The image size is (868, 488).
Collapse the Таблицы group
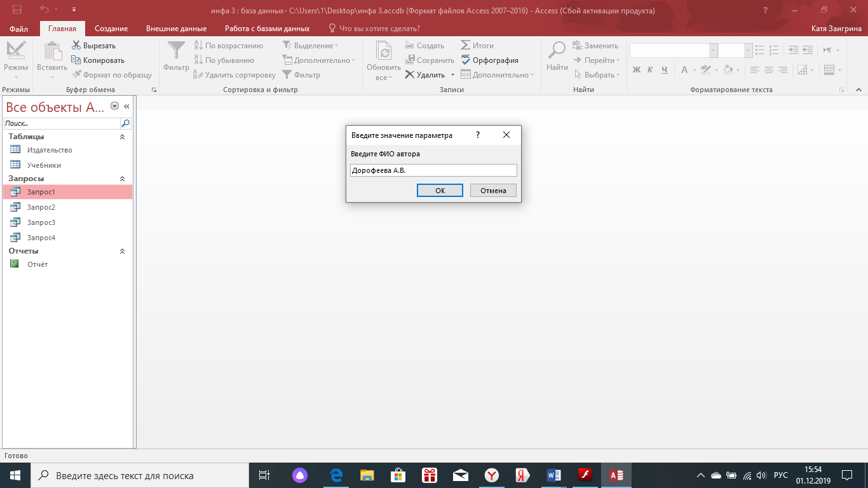click(x=123, y=137)
